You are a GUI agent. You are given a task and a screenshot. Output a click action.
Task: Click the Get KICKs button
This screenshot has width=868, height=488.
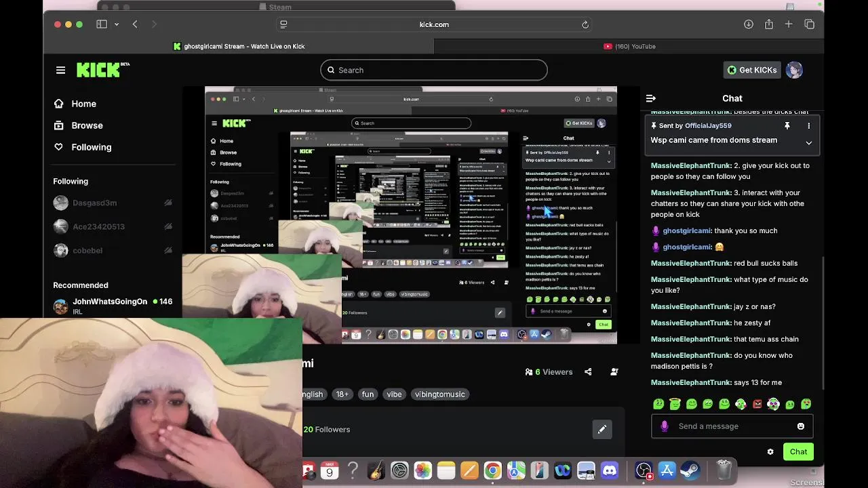click(752, 70)
